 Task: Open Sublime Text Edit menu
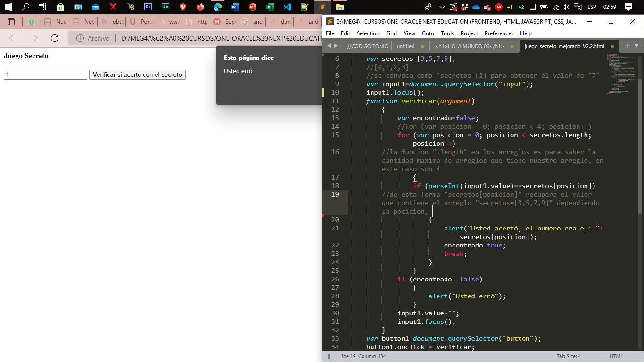[346, 33]
